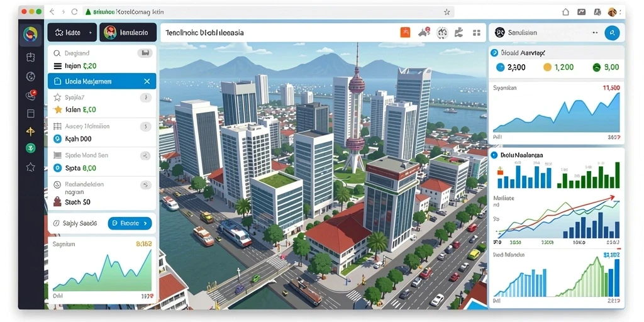
Task: Click the blue circle icon beside Kjah D00
Action: pyautogui.click(x=57, y=139)
